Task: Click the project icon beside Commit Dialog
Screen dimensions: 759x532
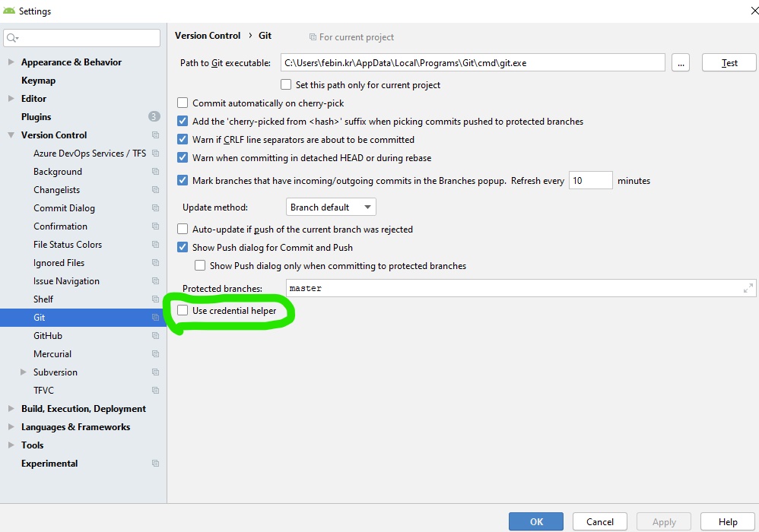Action: 155,208
